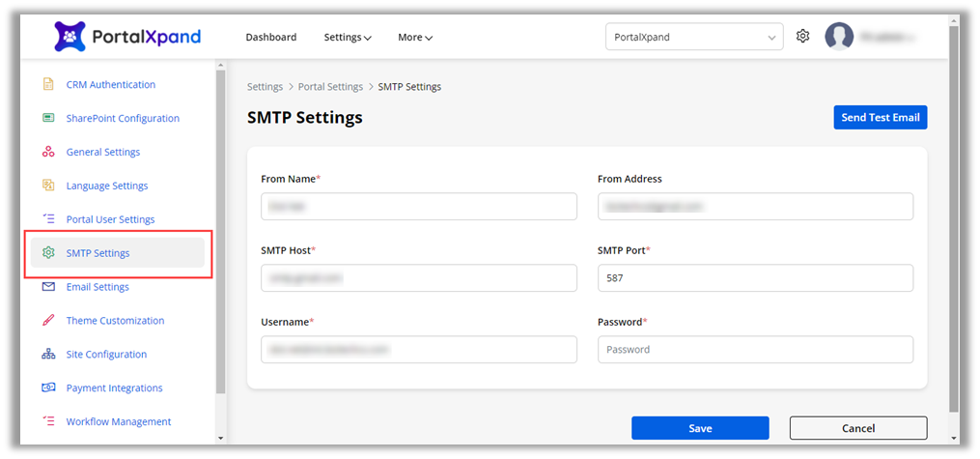Go to the Dashboard menu item

click(x=271, y=38)
